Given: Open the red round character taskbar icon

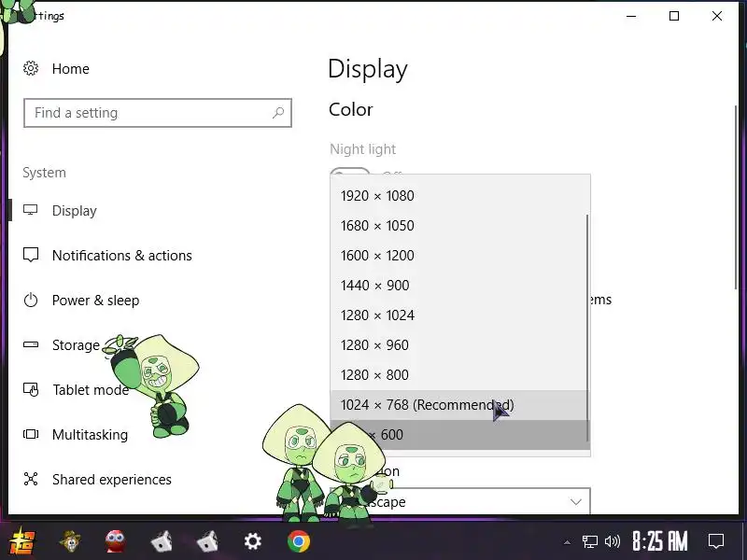Looking at the screenshot, I should coord(115,541).
